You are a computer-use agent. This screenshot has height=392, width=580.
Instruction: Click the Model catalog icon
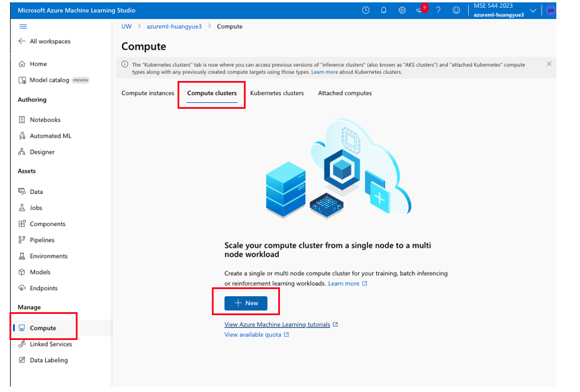pyautogui.click(x=22, y=80)
